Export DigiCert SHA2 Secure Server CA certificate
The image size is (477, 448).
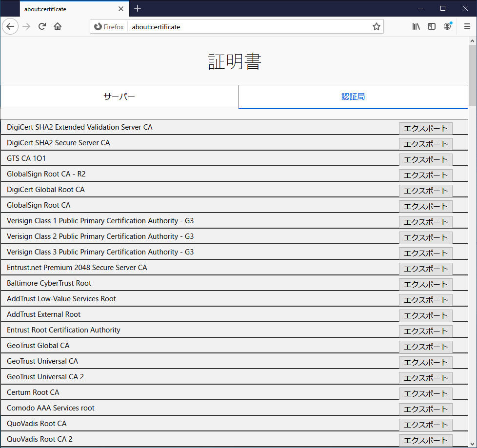[426, 144]
